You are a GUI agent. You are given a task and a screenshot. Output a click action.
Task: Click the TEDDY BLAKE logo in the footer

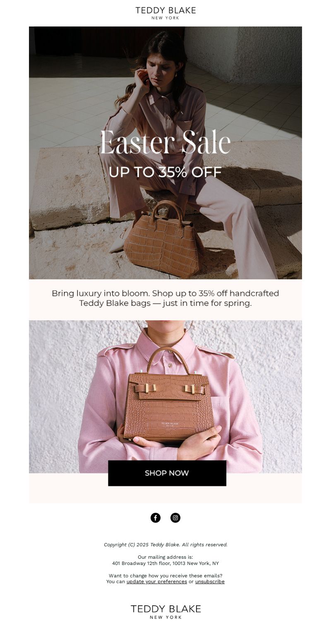pos(165,611)
